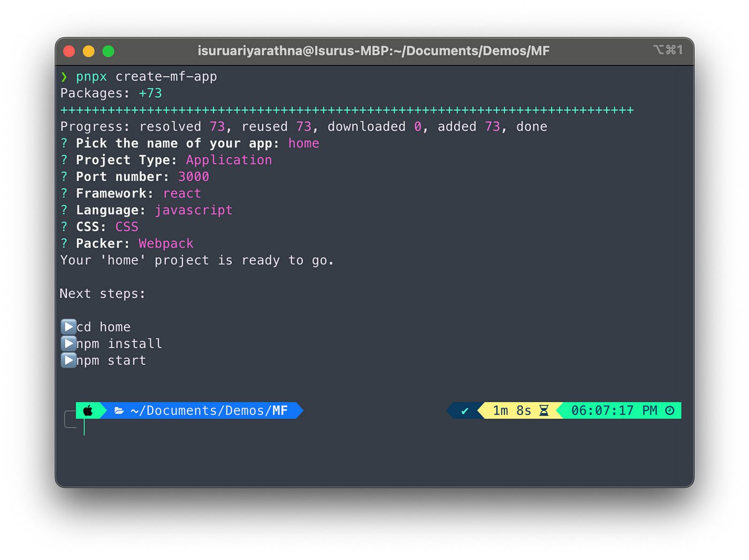The height and width of the screenshot is (560, 749).
Task: Click the pink 'CSS' answer value
Action: click(x=127, y=227)
